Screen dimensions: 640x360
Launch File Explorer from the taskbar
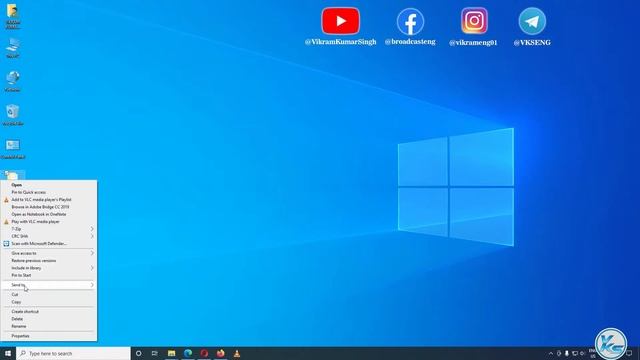[x=171, y=353]
